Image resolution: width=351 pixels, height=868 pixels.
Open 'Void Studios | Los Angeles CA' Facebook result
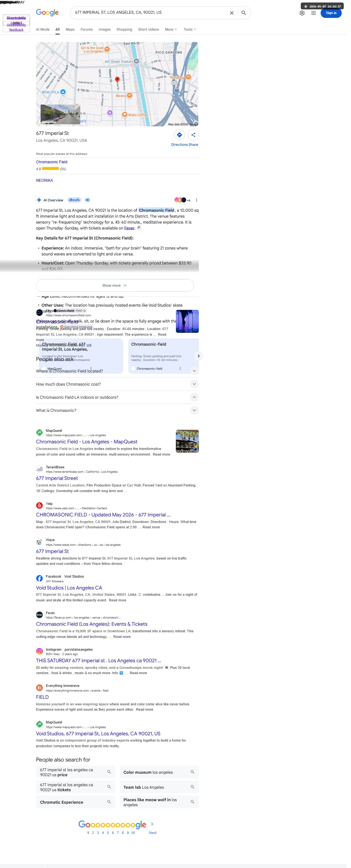click(69, 588)
